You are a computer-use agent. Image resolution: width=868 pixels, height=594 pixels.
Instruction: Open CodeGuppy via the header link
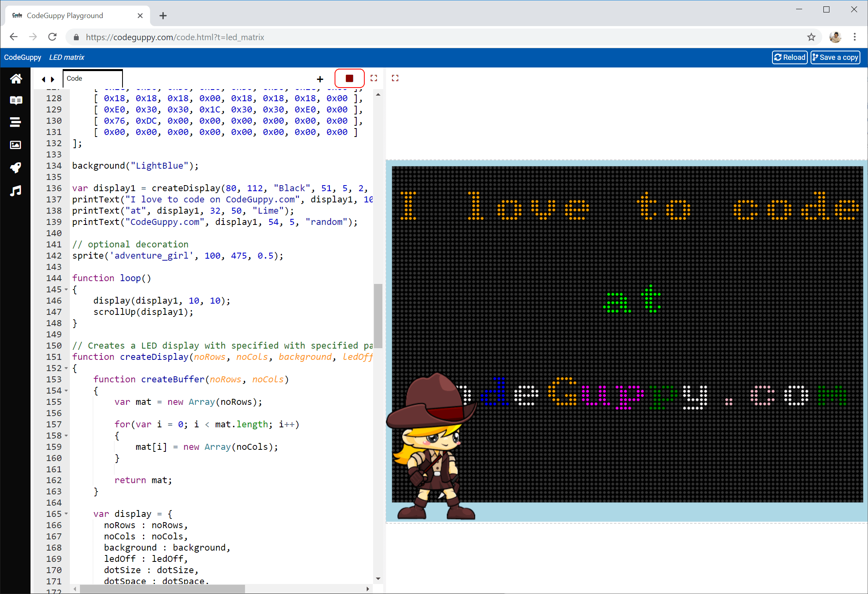coord(22,57)
